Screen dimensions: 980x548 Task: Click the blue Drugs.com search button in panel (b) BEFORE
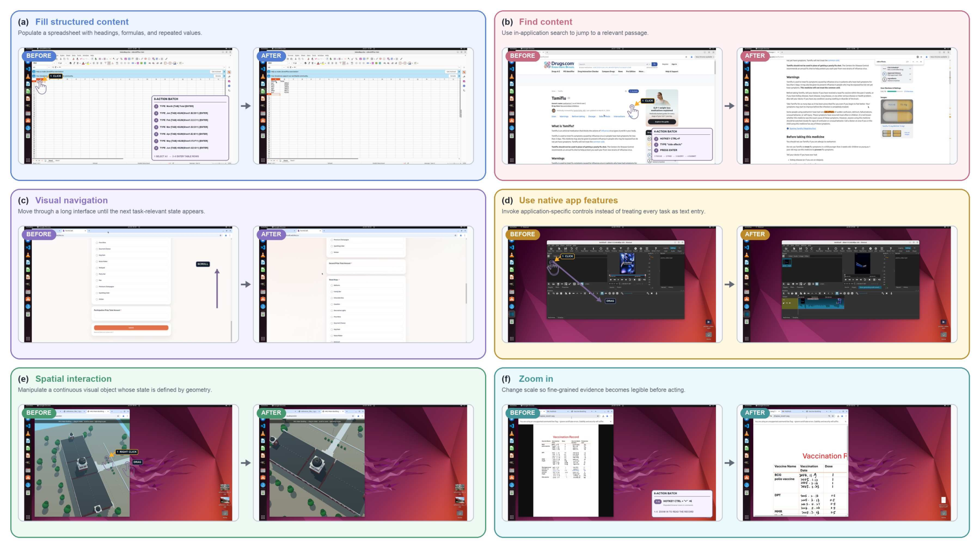[x=654, y=64]
